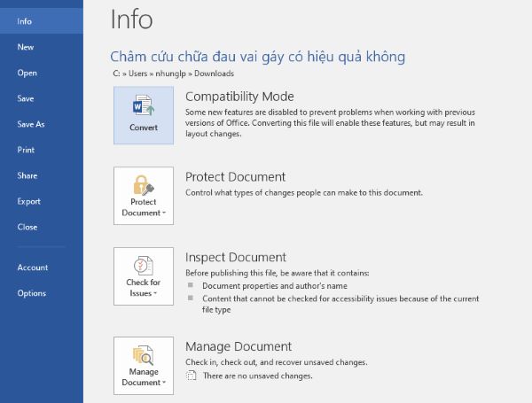Click the Check for Issues icon
This screenshot has width=532, height=403.
click(144, 266)
